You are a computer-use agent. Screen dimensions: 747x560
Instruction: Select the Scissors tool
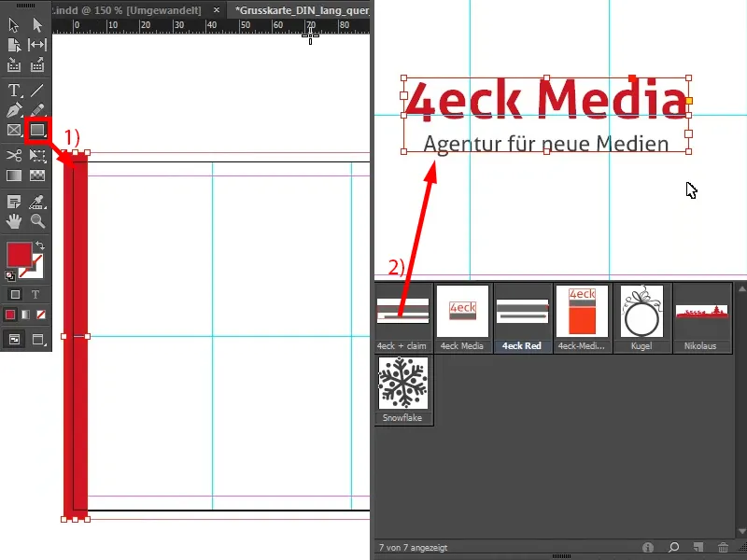tap(14, 155)
